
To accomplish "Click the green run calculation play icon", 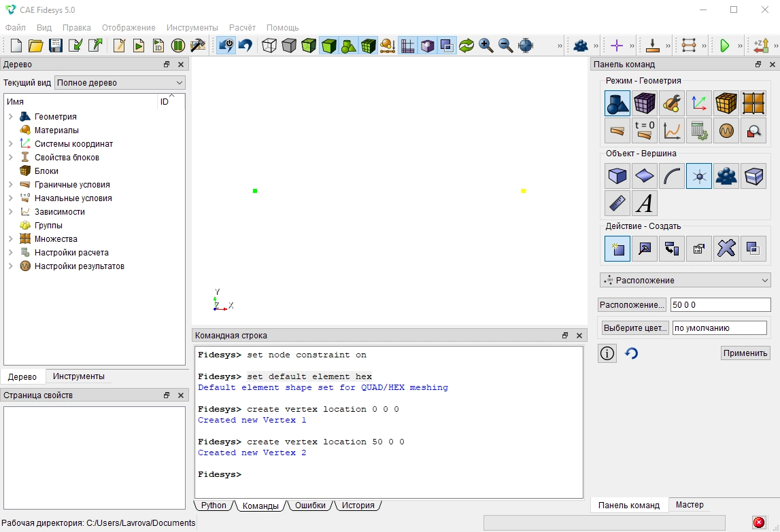I will [x=724, y=46].
